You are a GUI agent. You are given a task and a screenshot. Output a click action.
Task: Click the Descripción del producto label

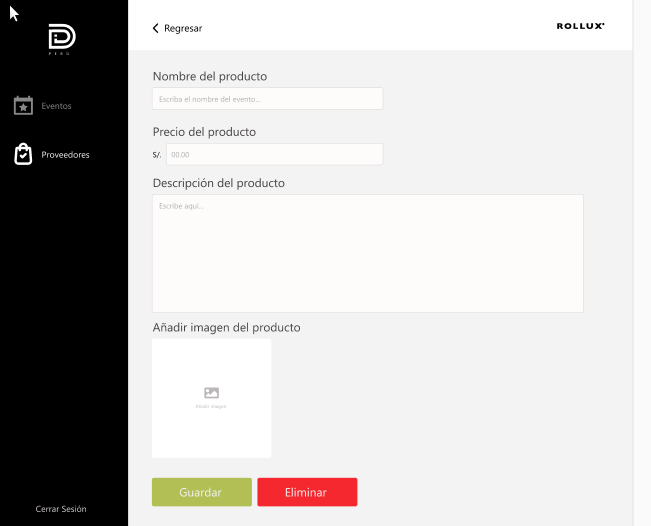coord(219,183)
